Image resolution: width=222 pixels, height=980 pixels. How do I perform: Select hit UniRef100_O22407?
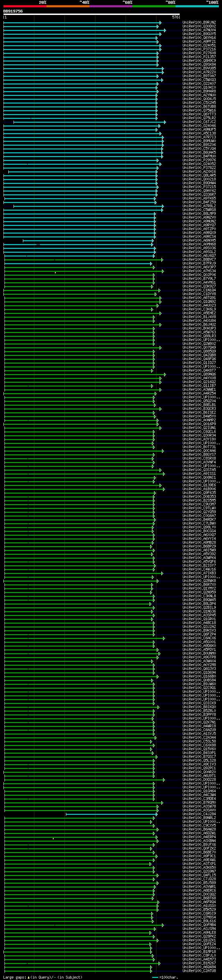click(x=199, y=84)
